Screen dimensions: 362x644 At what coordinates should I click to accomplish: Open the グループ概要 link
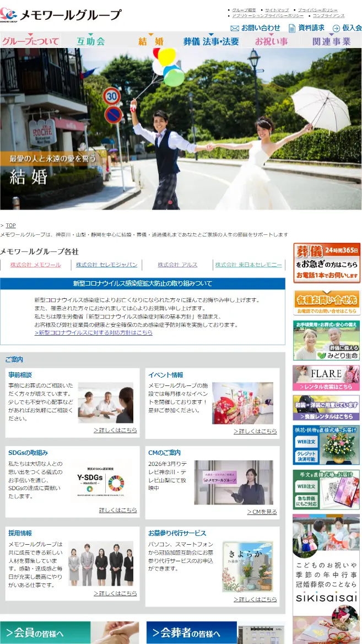[244, 10]
